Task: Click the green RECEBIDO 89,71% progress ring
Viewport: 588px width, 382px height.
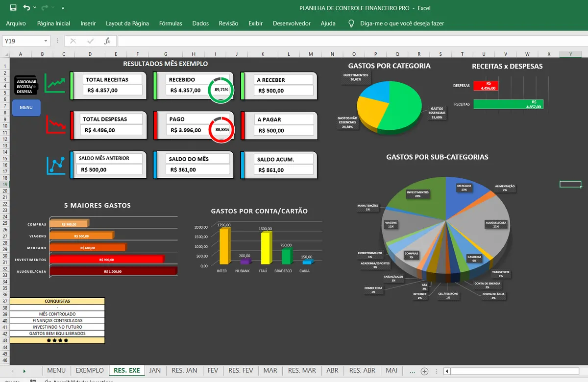Action: click(x=220, y=90)
